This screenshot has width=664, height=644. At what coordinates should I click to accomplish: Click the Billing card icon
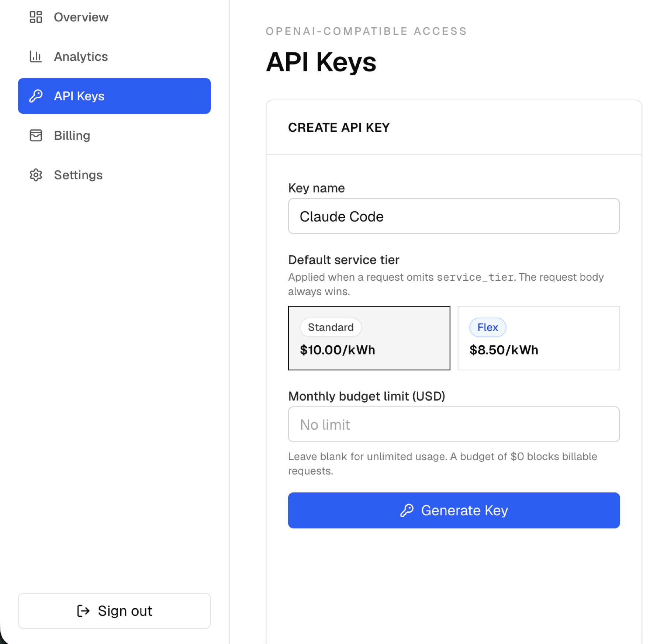36,135
